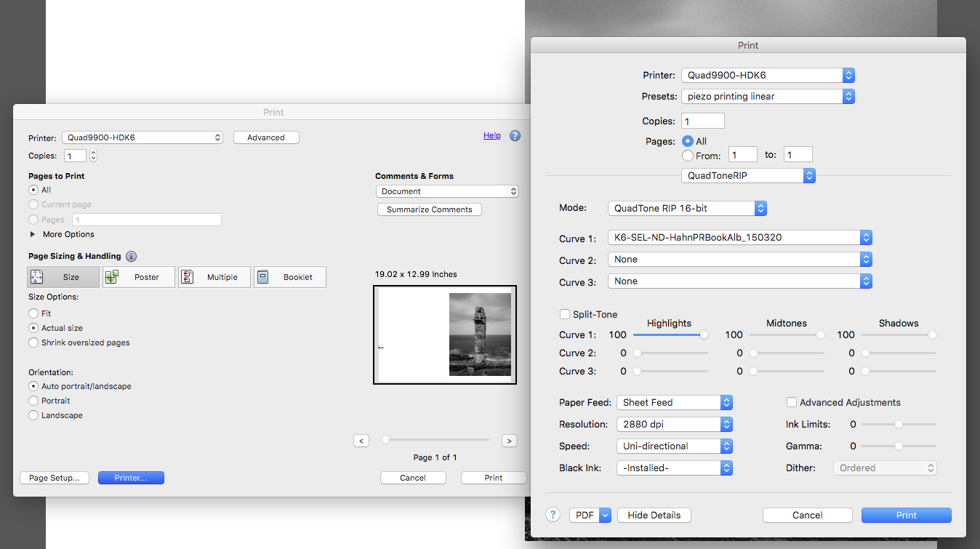Click the blue Help question mark icon

point(515,136)
